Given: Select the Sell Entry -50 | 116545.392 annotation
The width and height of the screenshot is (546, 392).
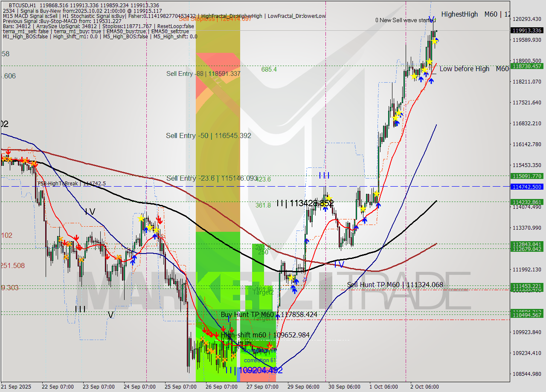Looking at the screenshot, I should (209, 135).
